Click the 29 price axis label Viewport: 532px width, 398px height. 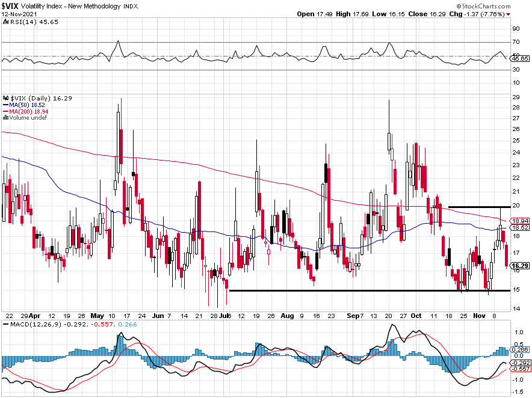516,97
